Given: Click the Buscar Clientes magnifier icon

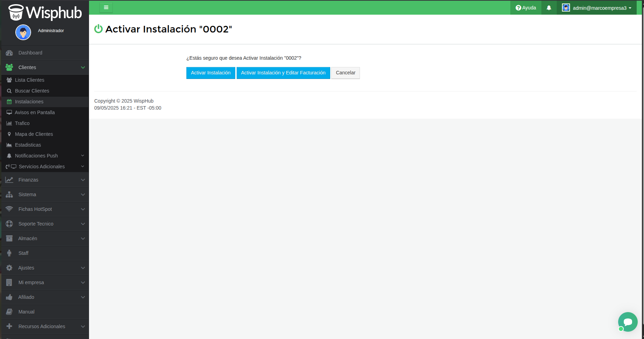Looking at the screenshot, I should pyautogui.click(x=9, y=91).
